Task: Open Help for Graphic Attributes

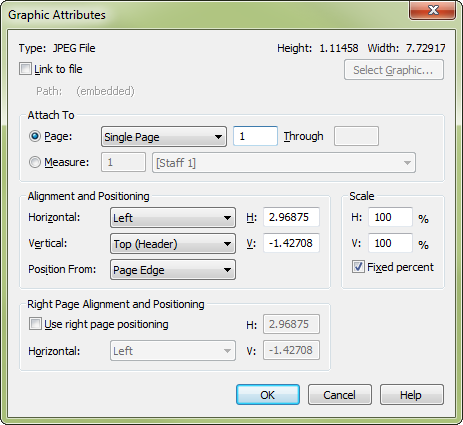Action: 412,395
